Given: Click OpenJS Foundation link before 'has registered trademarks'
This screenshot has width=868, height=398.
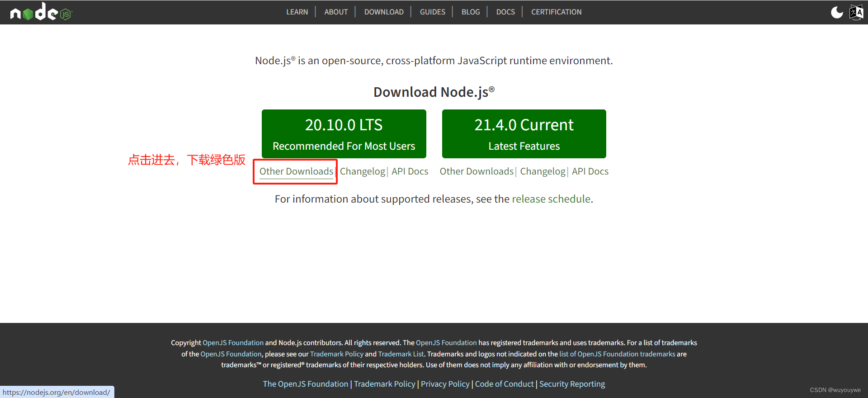Looking at the screenshot, I should point(446,343).
